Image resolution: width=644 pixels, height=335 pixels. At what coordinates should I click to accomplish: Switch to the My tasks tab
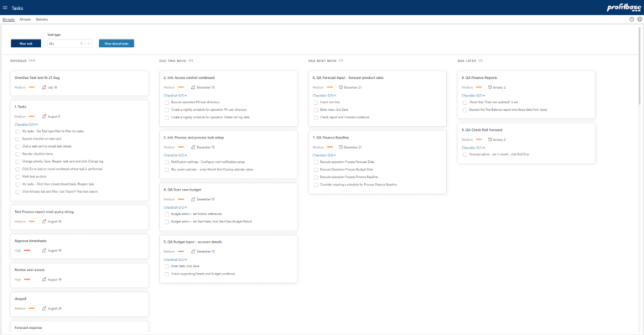point(8,19)
